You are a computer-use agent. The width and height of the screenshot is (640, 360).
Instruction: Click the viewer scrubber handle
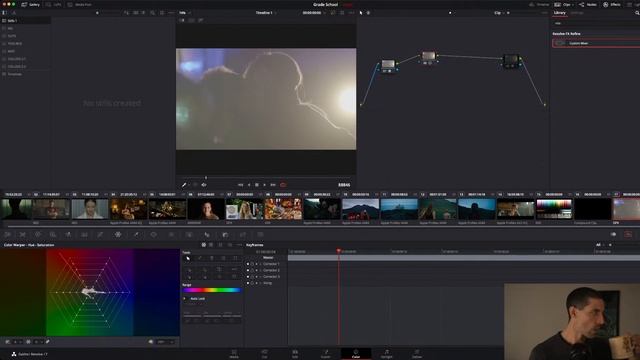(x=206, y=178)
